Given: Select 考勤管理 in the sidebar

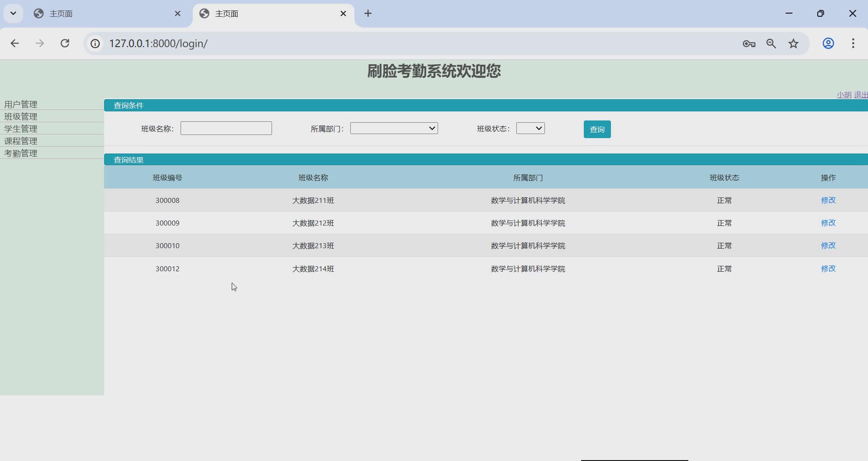Looking at the screenshot, I should (20, 153).
